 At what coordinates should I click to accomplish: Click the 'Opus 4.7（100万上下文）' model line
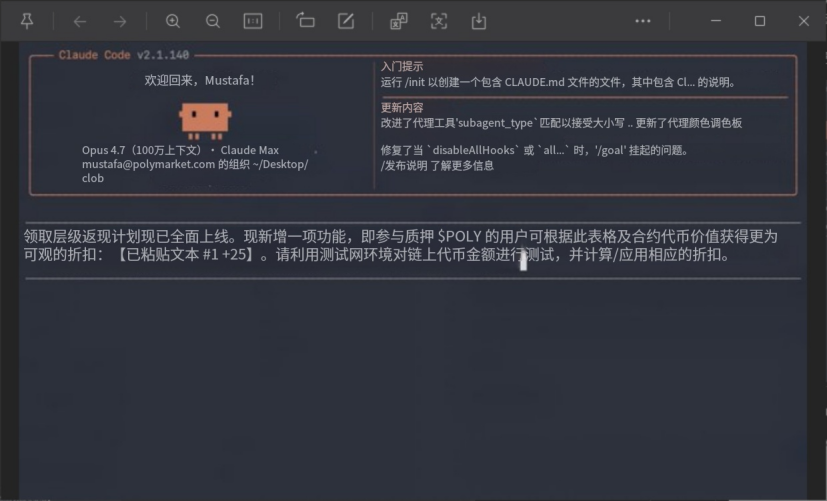pyautogui.click(x=180, y=150)
